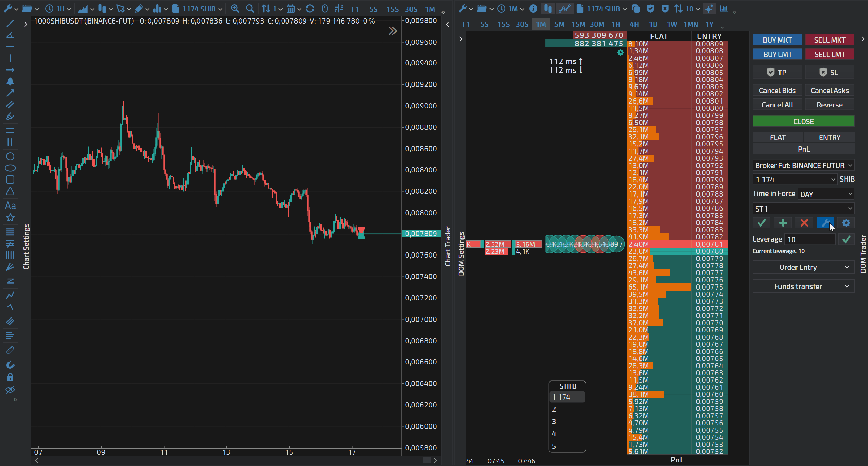This screenshot has height=466, width=868.
Task: Click the magnet snap tool icon
Action: (10, 364)
